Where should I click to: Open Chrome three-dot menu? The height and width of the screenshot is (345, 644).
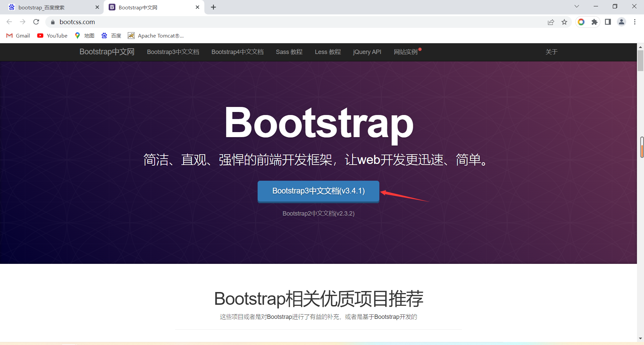coord(635,22)
